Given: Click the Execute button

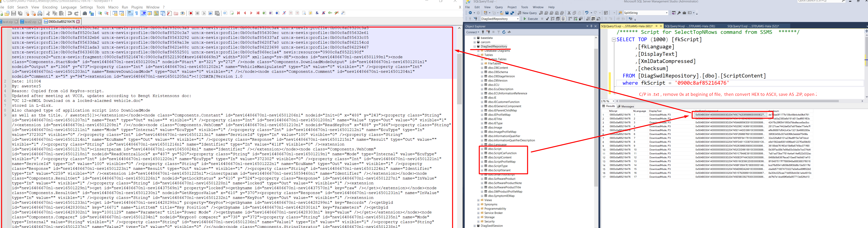Looking at the screenshot, I should (530, 19).
